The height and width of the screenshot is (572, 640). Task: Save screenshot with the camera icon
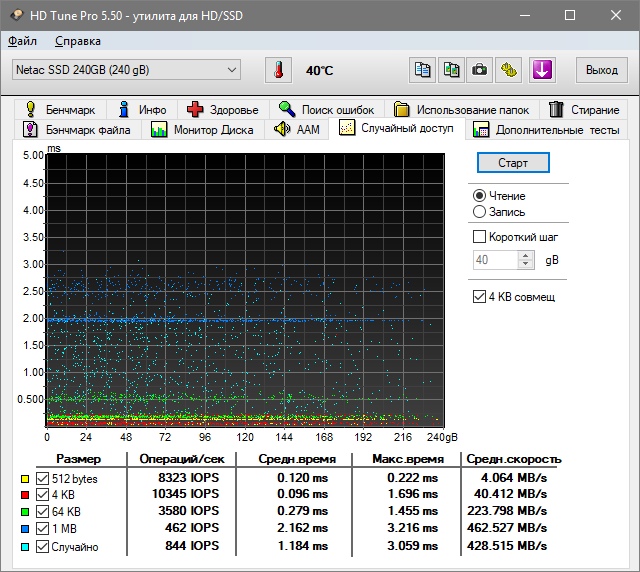[480, 70]
